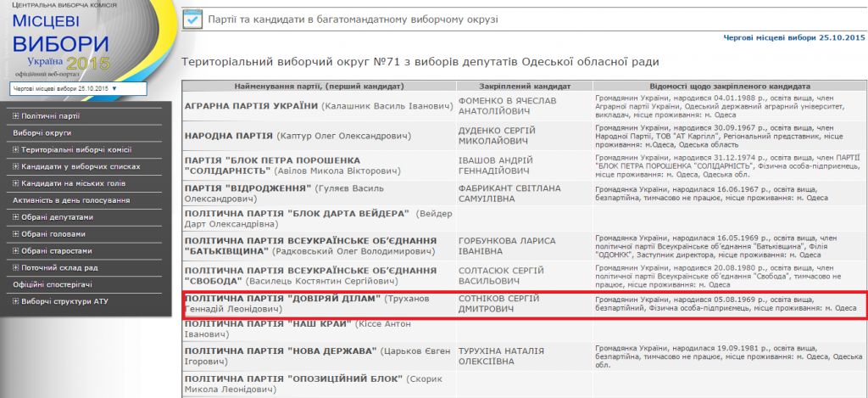Click the top-right link Чергові місцеві вибори 25.10.2015

[x=793, y=38]
